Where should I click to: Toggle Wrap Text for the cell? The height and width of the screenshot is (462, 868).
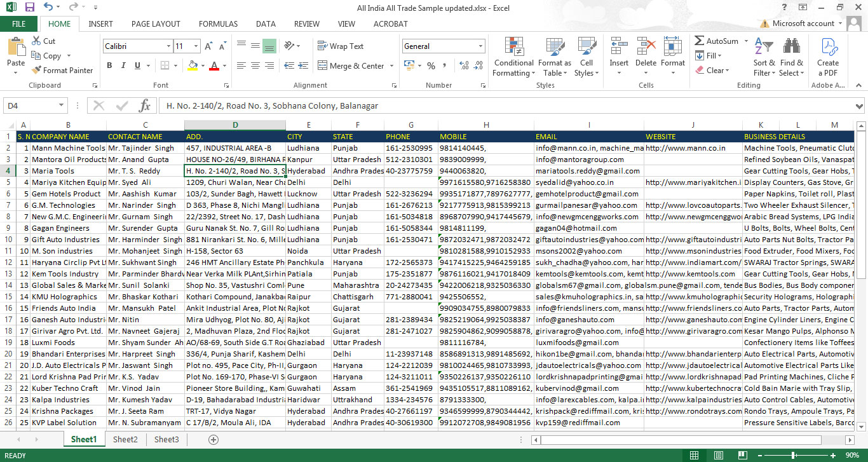tap(341, 46)
